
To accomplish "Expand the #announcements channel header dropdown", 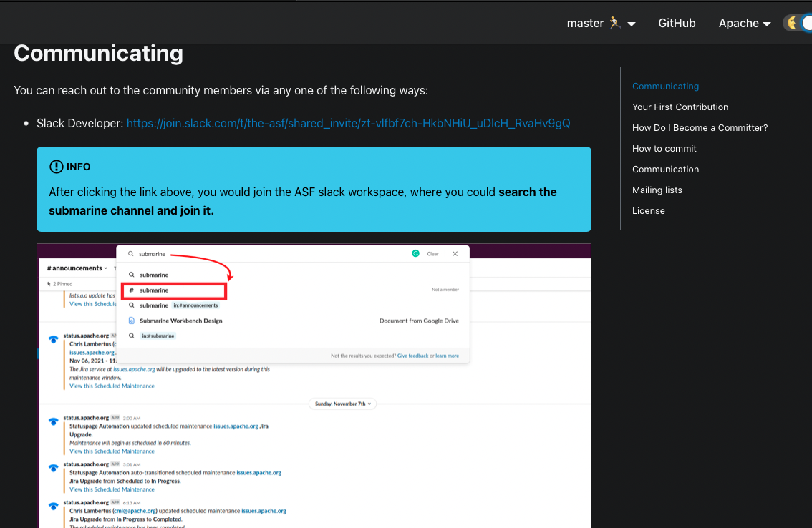I will (77, 268).
